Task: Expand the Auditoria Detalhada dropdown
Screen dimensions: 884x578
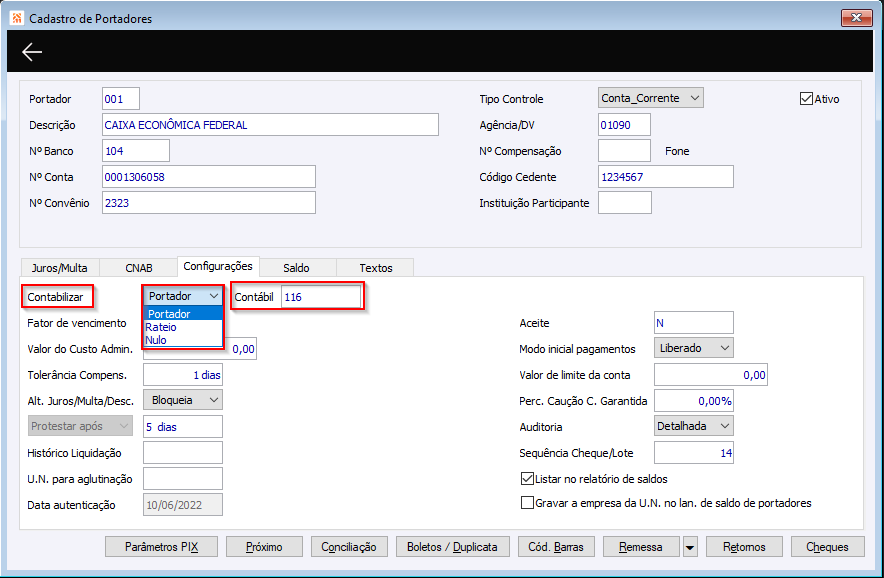Action: point(693,426)
